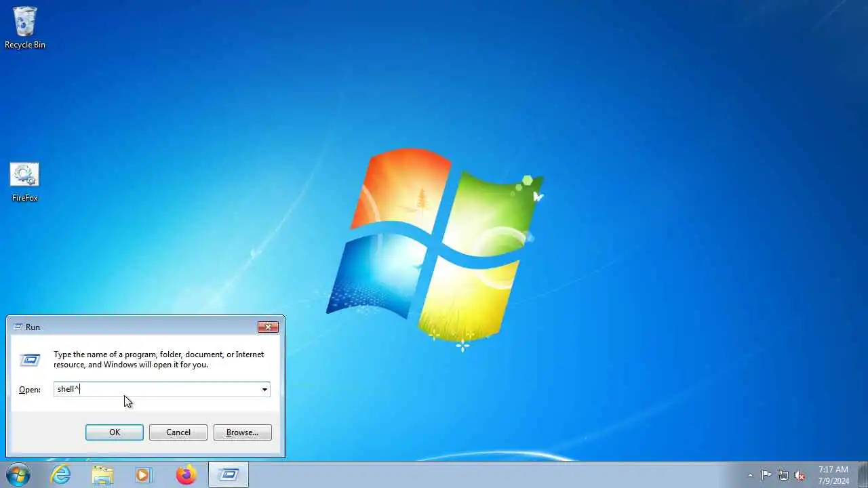Viewport: 868px width, 488px height.
Task: Open Windows Explorer folder taskbar icon
Action: point(102,474)
